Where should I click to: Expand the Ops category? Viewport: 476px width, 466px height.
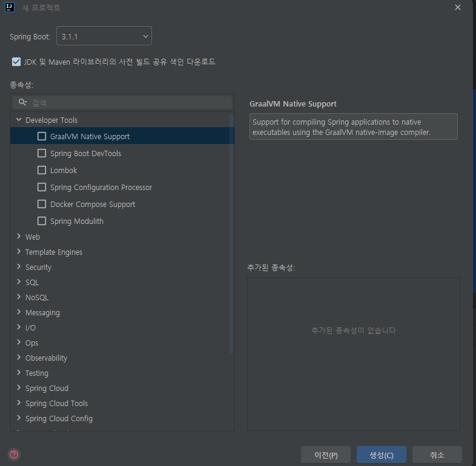pyautogui.click(x=19, y=342)
